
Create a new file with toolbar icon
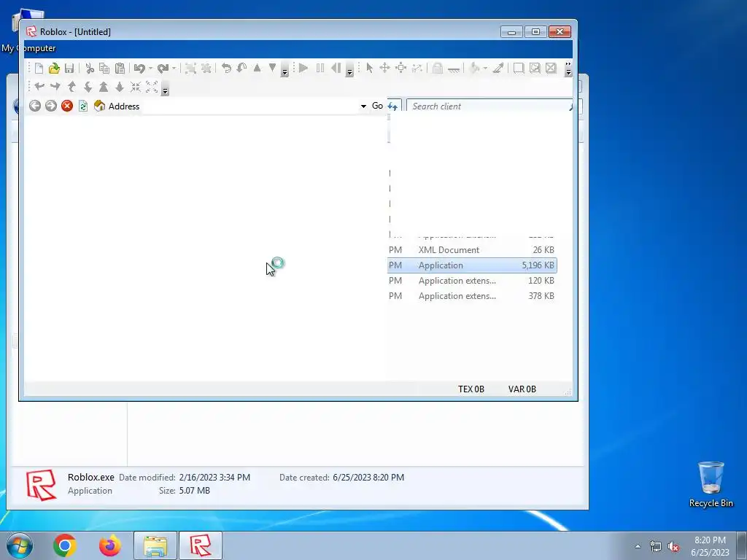pyautogui.click(x=39, y=68)
